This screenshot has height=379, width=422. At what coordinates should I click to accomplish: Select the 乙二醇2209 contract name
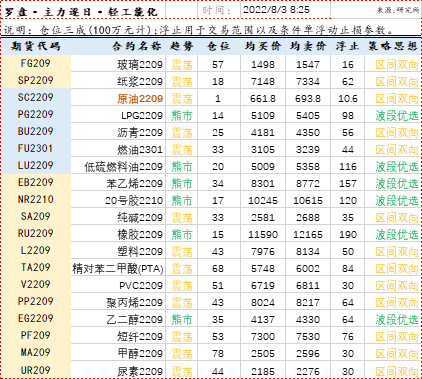click(x=135, y=320)
